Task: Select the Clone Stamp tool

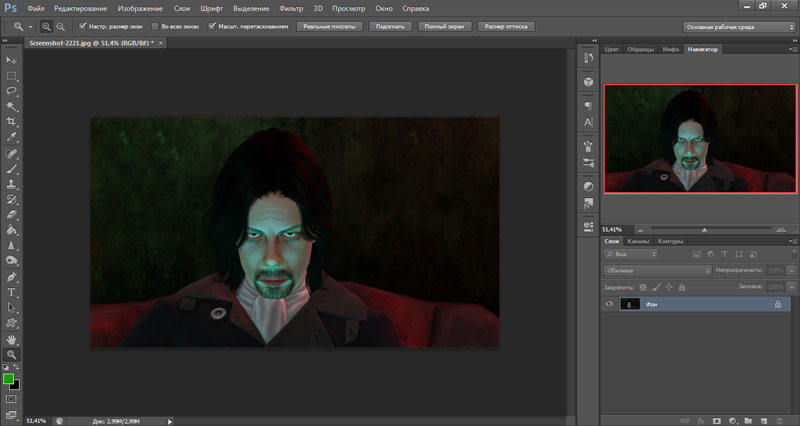Action: 11,184
